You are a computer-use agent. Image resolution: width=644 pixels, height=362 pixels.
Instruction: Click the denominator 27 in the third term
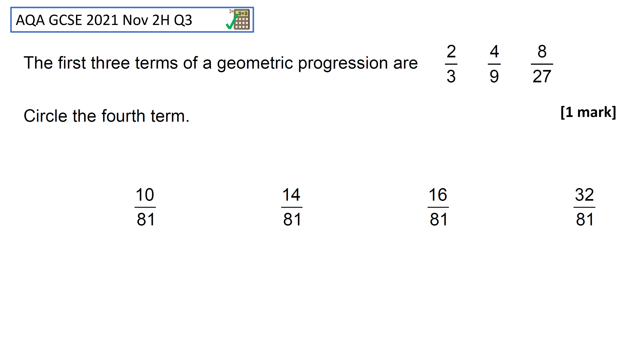[x=542, y=76]
